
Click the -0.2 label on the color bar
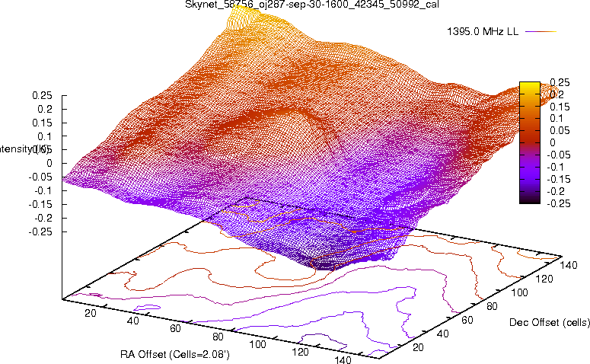[x=557, y=191]
